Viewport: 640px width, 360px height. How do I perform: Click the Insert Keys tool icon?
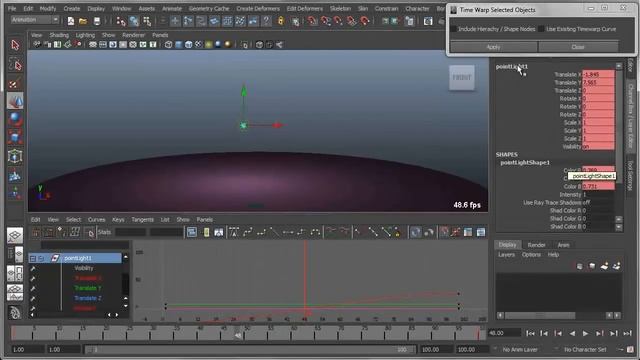pyautogui.click(x=49, y=233)
